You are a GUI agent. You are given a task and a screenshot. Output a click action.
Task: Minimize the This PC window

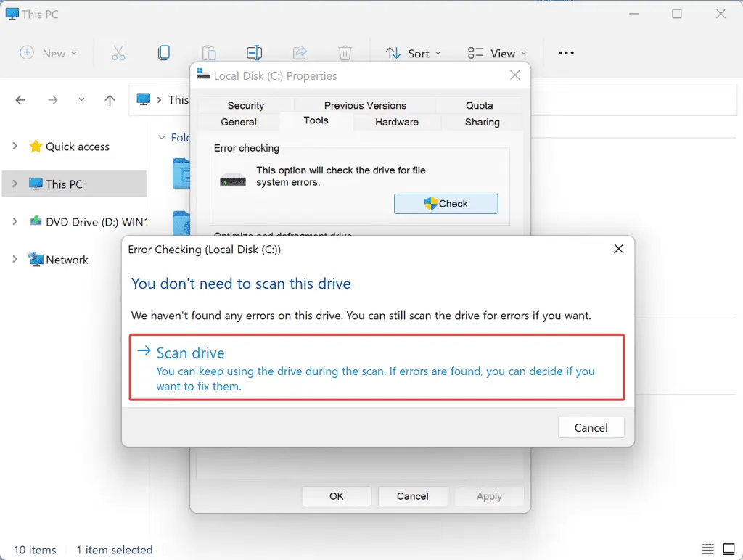(633, 14)
